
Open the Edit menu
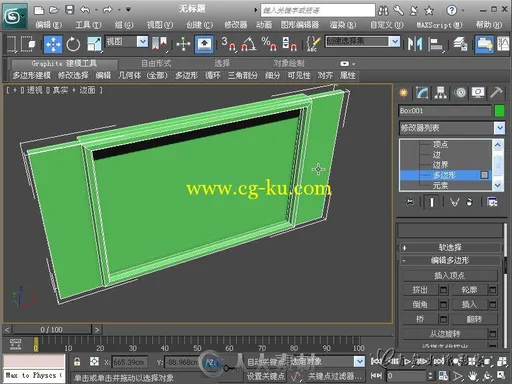[x=49, y=25]
